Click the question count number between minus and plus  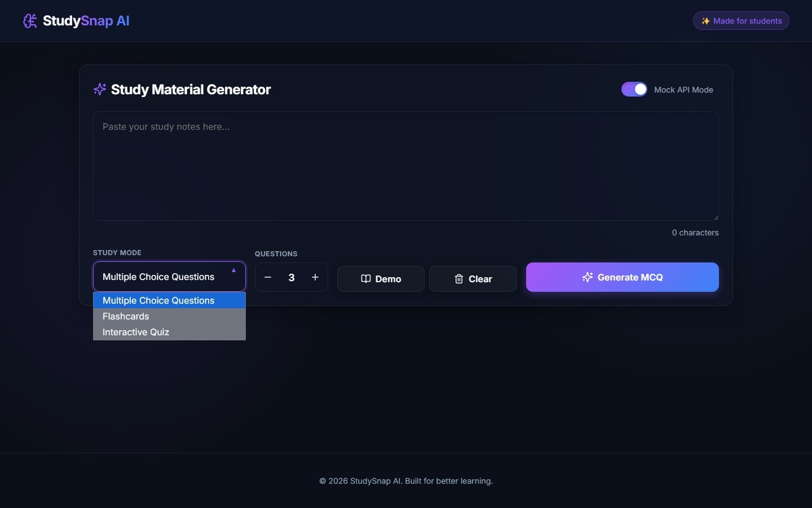pyautogui.click(x=292, y=277)
